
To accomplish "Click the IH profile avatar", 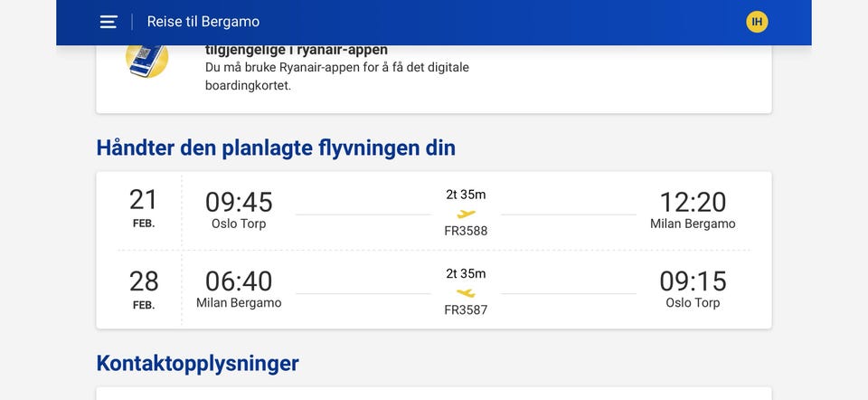I will pyautogui.click(x=757, y=22).
